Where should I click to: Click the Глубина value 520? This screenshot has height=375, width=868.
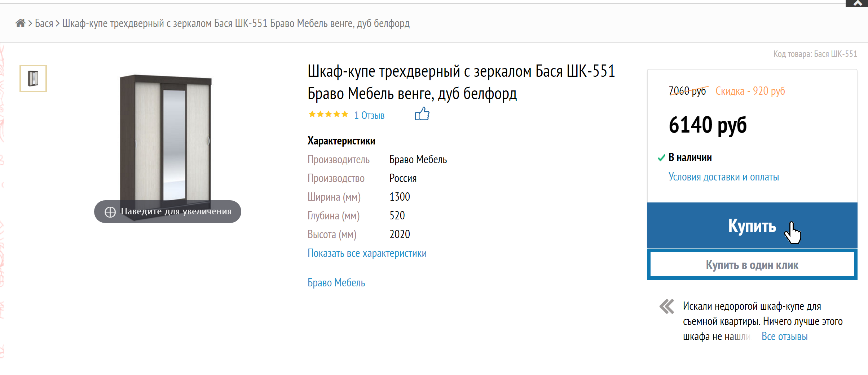point(397,216)
